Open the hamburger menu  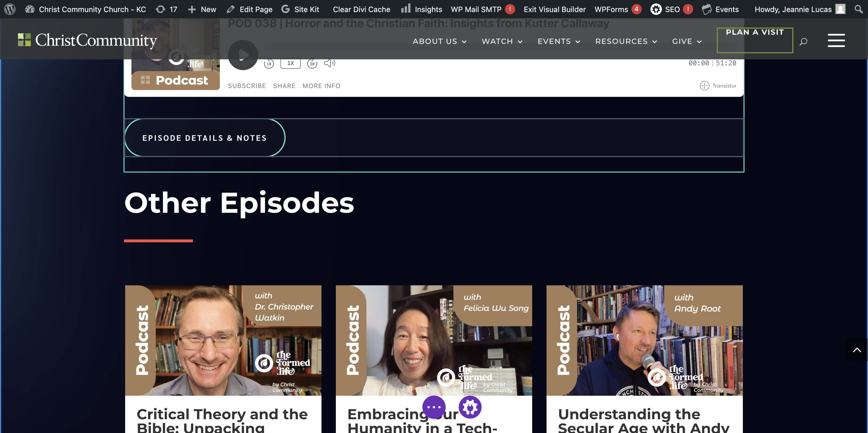pos(836,40)
